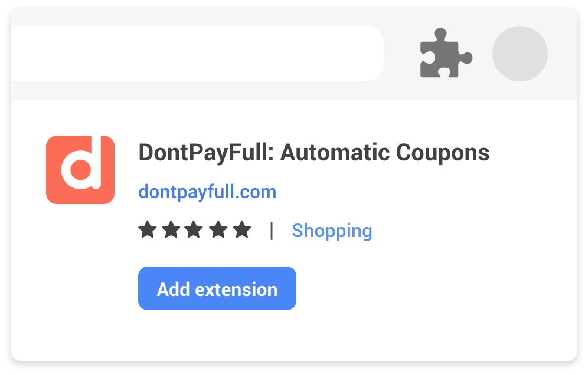Focus the browser address bar

(197, 54)
